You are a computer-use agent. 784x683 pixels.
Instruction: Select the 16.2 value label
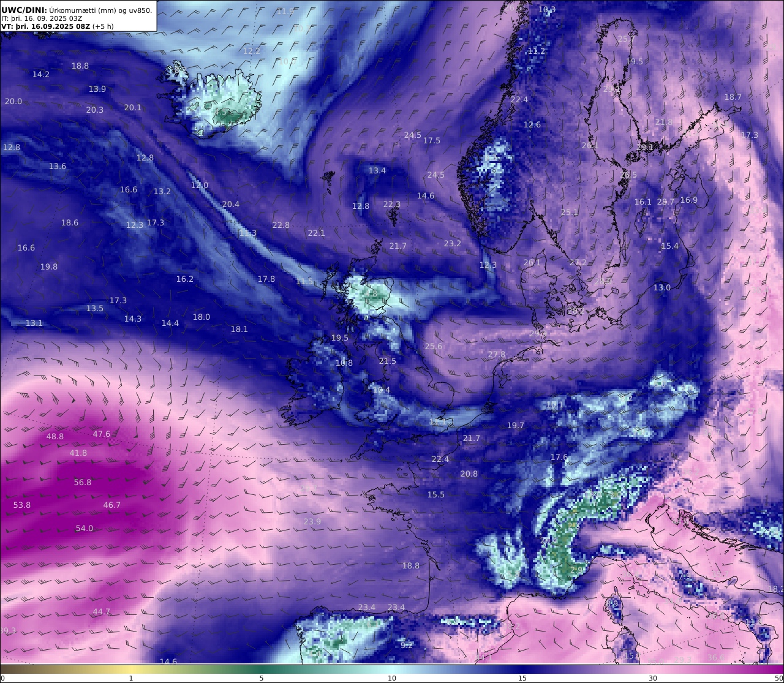click(185, 279)
